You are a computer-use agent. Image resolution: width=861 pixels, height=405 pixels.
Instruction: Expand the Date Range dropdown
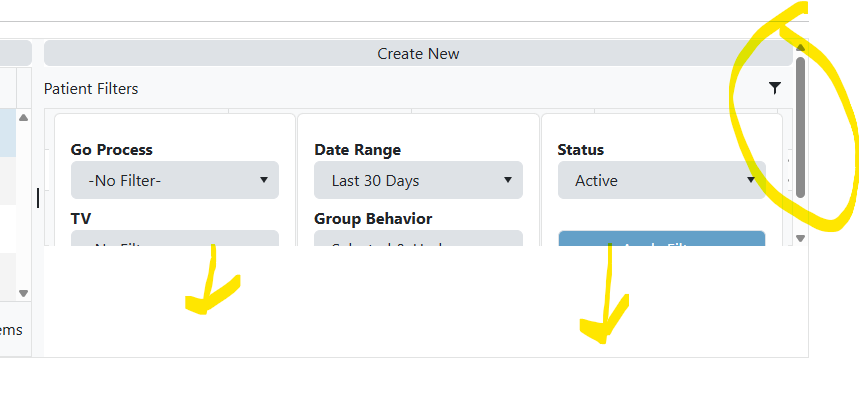click(418, 181)
